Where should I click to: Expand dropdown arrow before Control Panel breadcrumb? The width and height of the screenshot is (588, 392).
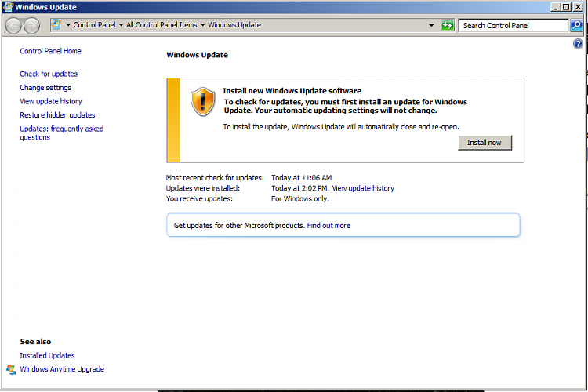click(68, 25)
